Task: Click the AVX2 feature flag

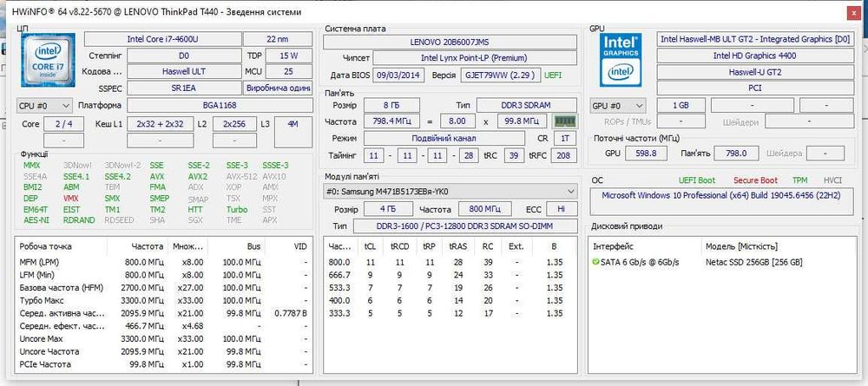Action: pyautogui.click(x=198, y=176)
